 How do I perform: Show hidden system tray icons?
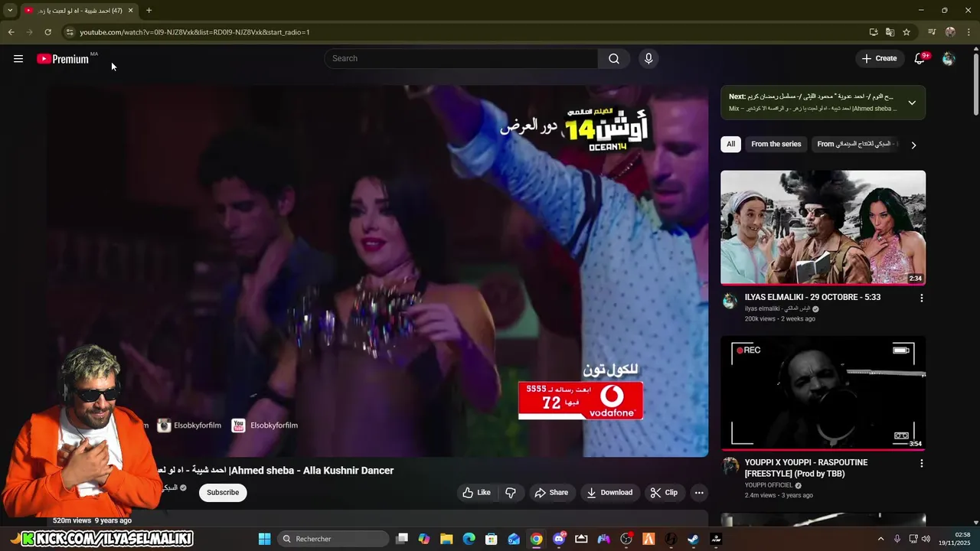click(880, 539)
